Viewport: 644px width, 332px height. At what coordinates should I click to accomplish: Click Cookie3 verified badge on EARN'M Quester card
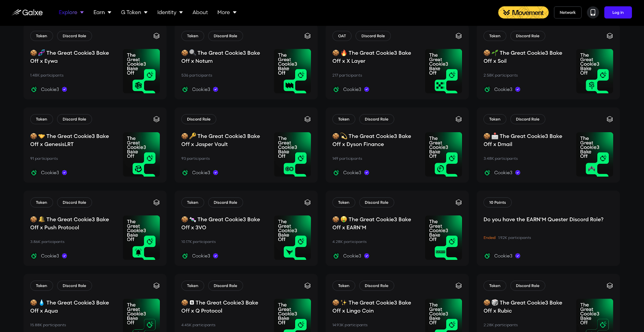click(x=518, y=256)
